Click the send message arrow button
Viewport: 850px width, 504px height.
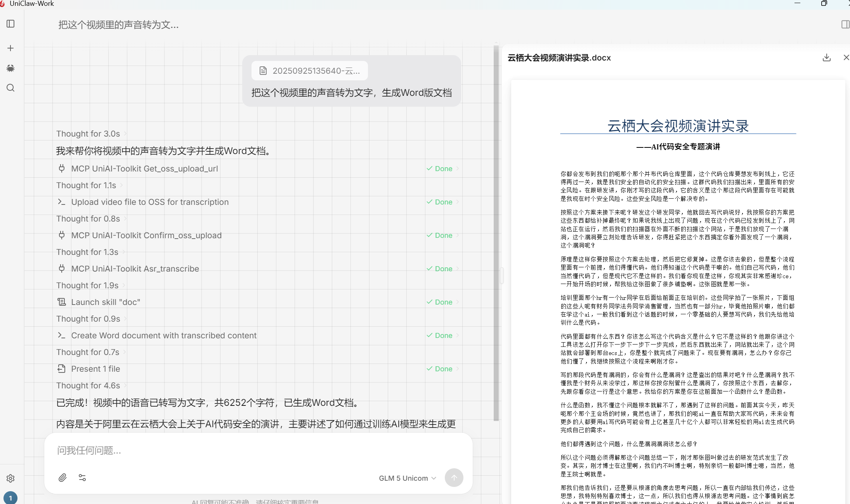tap(454, 478)
